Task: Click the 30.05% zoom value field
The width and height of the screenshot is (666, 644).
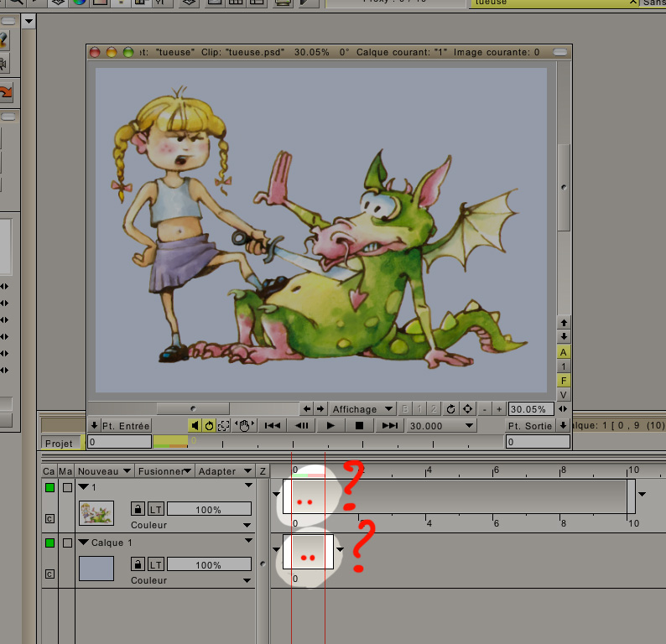Action: click(531, 409)
